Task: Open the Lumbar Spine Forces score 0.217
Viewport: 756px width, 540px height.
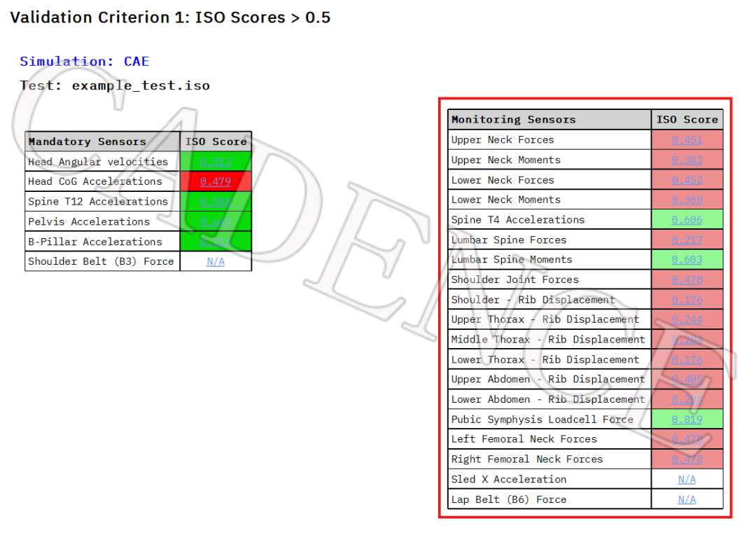Action: [687, 240]
